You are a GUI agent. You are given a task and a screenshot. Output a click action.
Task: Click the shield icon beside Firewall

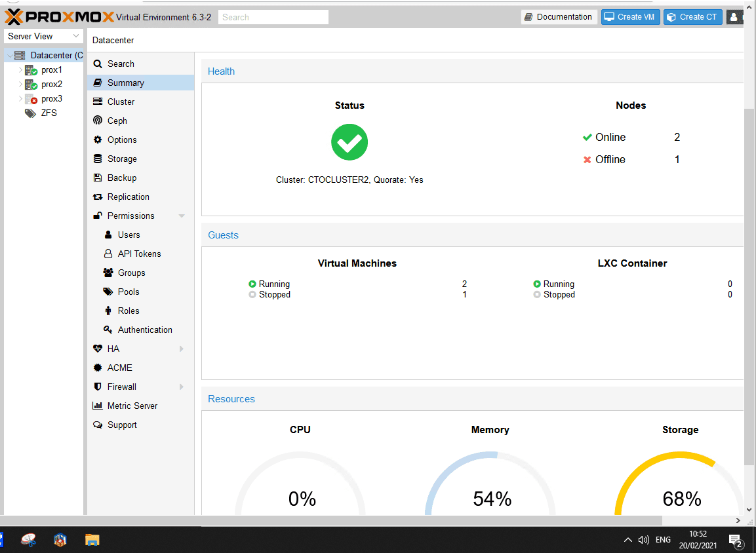tap(98, 387)
